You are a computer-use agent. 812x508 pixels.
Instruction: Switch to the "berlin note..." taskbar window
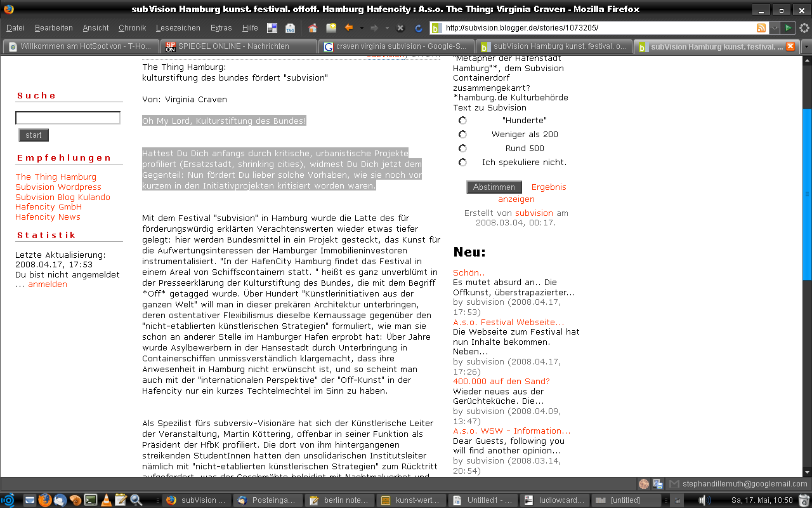coord(339,500)
